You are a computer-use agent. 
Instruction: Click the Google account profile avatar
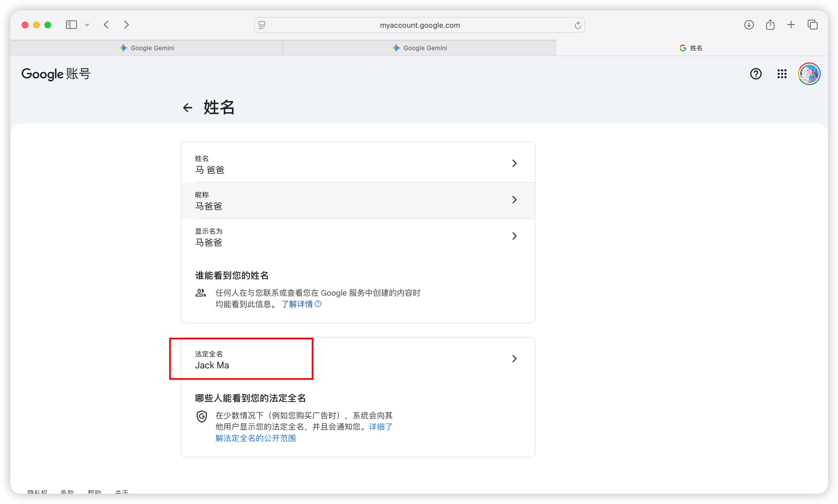coord(809,74)
